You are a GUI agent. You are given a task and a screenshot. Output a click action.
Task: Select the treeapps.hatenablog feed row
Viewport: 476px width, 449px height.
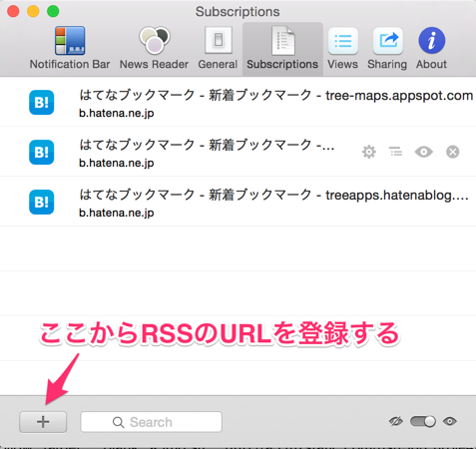coord(238,202)
